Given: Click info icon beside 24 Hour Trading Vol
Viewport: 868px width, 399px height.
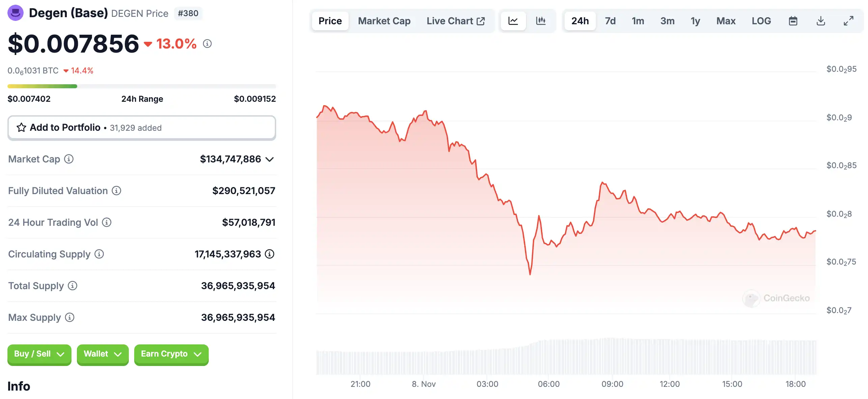Looking at the screenshot, I should pos(107,222).
